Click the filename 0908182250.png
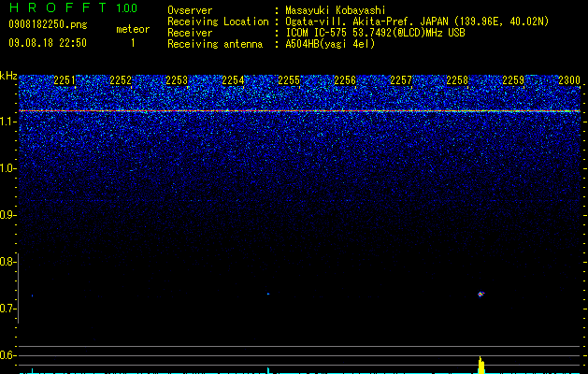 point(48,24)
